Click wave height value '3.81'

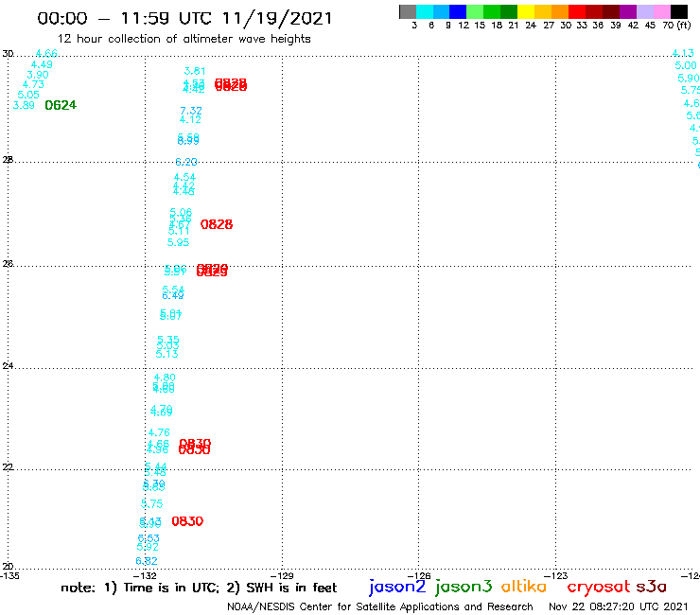coord(195,71)
